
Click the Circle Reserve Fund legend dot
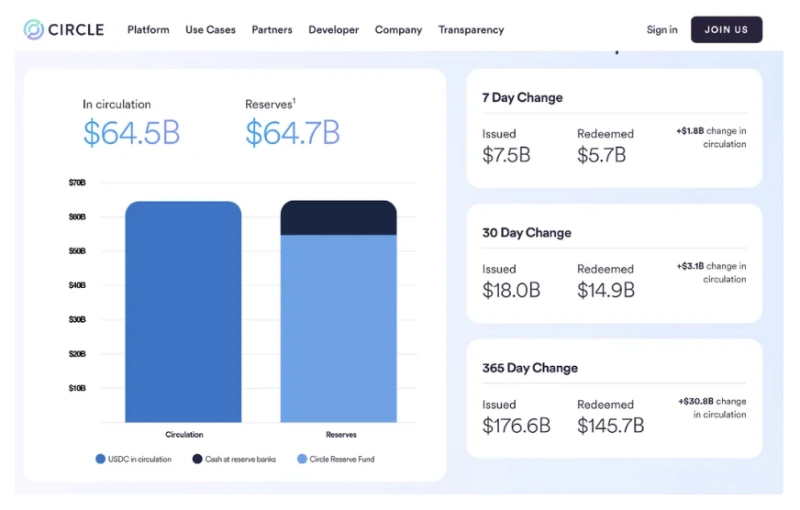click(302, 459)
